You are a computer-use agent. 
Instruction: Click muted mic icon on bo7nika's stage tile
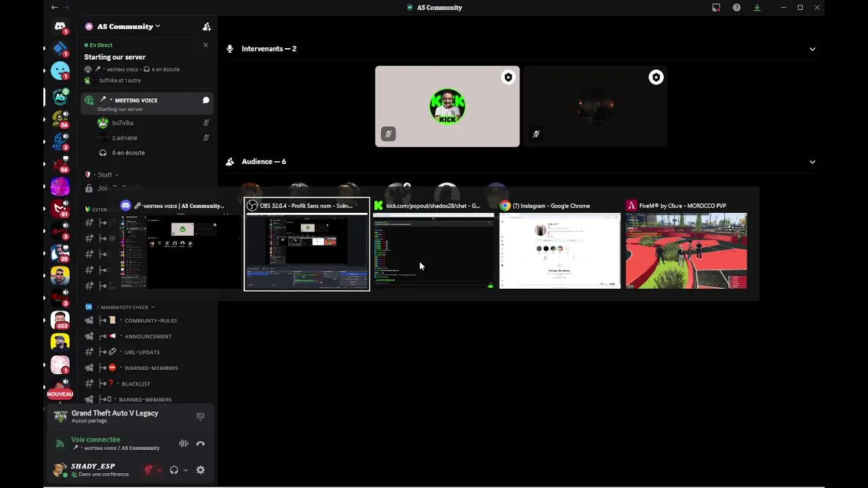pos(388,134)
